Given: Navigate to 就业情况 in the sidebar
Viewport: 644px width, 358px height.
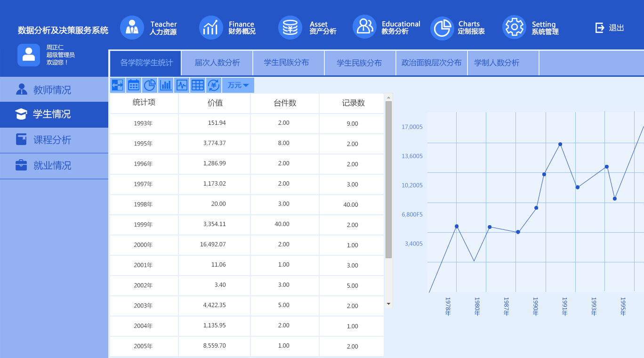Looking at the screenshot, I should 52,166.
